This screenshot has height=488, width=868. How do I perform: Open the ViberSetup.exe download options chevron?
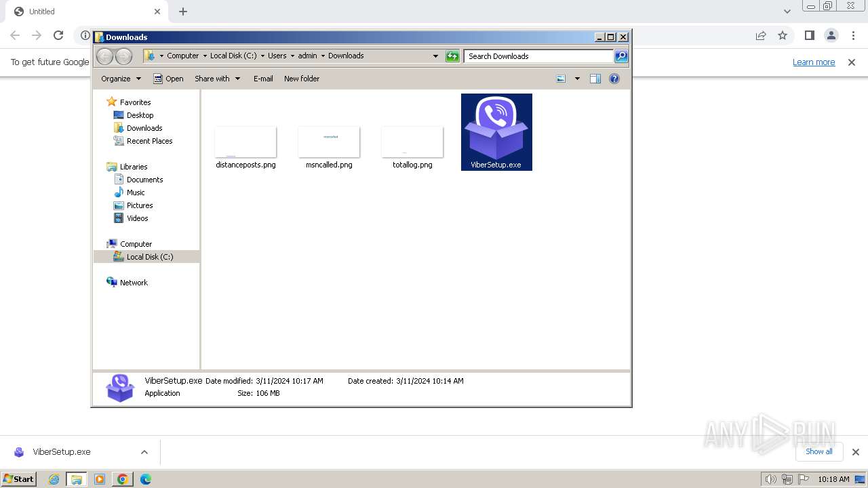(144, 452)
